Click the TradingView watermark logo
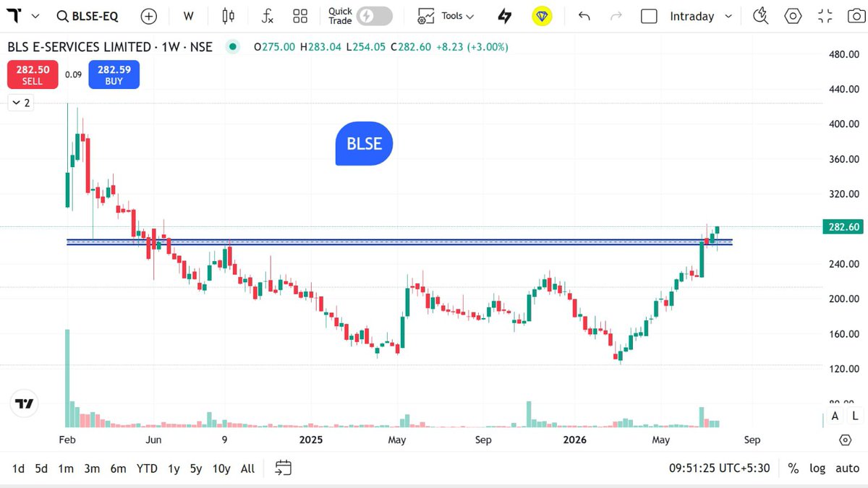The image size is (868, 488). coord(25,404)
